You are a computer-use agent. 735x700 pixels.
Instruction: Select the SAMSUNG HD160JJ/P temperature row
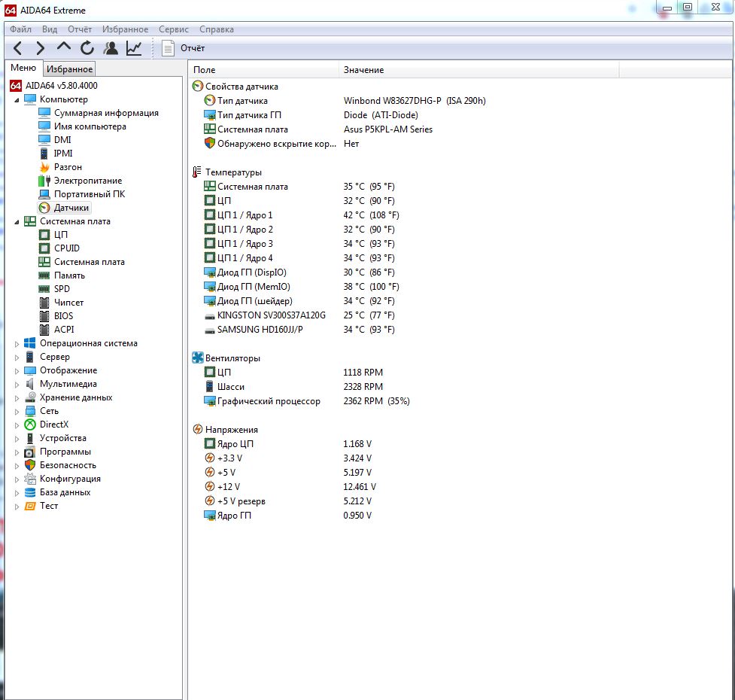tap(299, 329)
